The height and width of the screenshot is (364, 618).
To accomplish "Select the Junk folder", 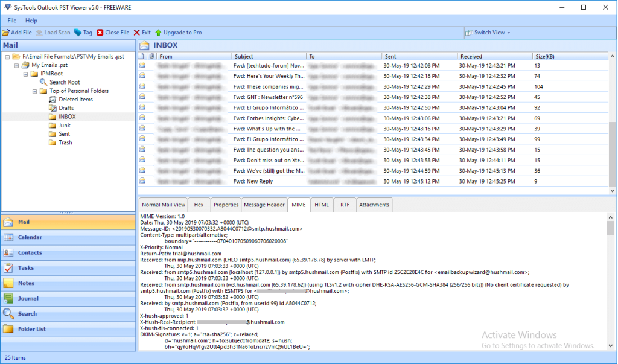I will pyautogui.click(x=64, y=126).
